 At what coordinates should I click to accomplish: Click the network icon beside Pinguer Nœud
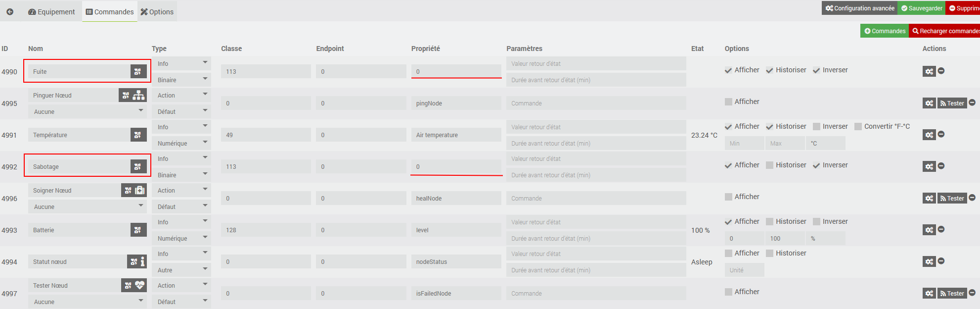pos(139,96)
